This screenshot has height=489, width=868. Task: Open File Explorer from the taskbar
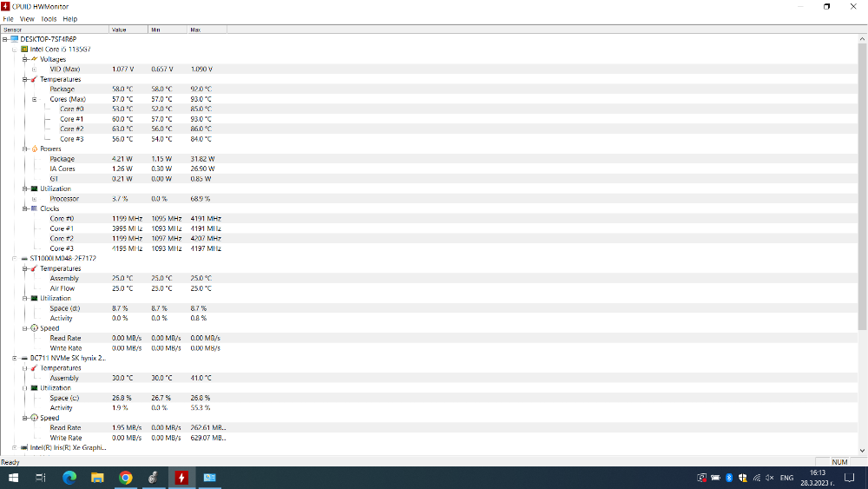pyautogui.click(x=97, y=478)
